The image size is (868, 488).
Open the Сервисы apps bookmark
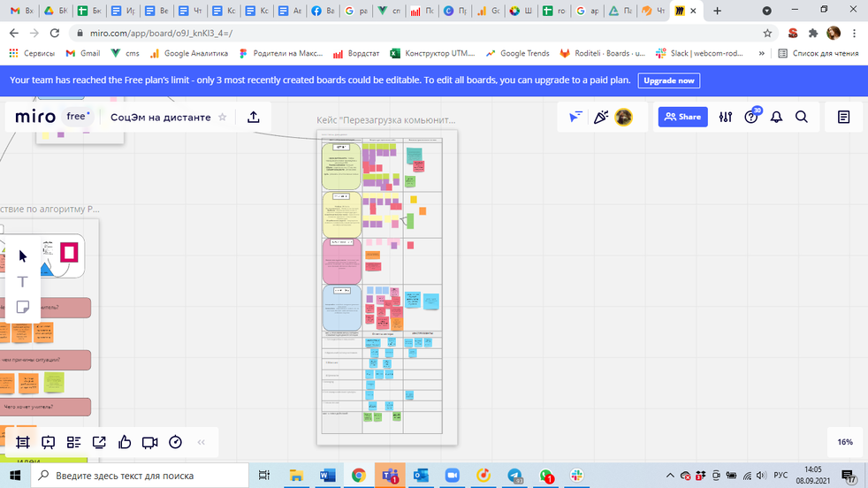[x=32, y=53]
